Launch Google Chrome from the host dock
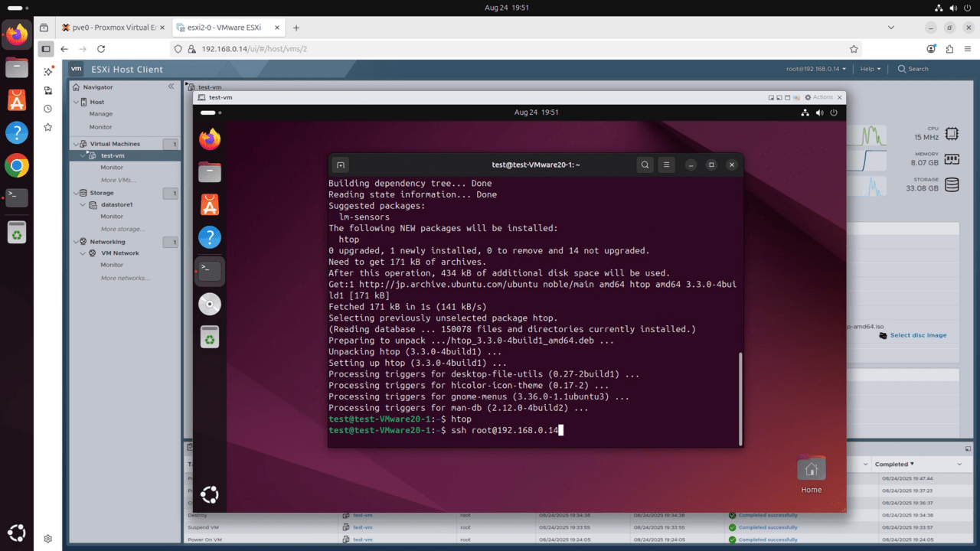The height and width of the screenshot is (551, 980). [x=17, y=165]
